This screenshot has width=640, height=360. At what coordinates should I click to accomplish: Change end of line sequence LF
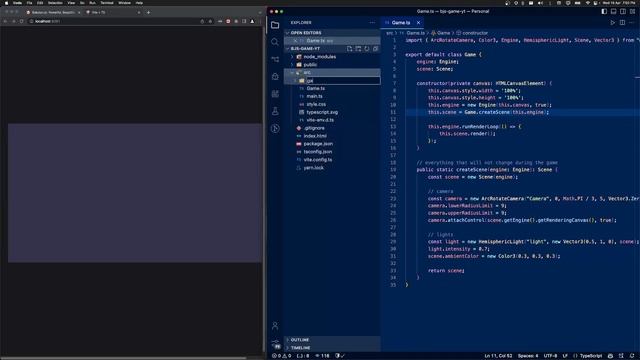565,356
